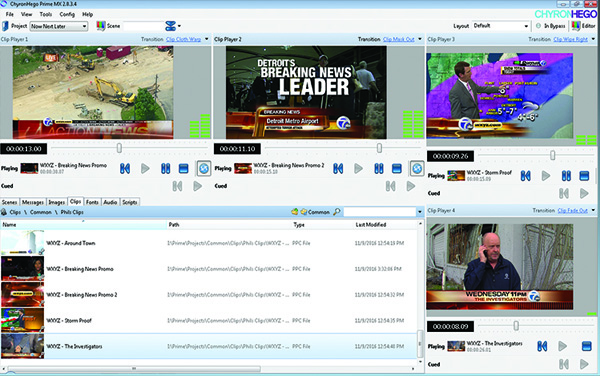Click the play button in Clip Player 4
Viewport: 600px width, 376px height.
[x=562, y=347]
